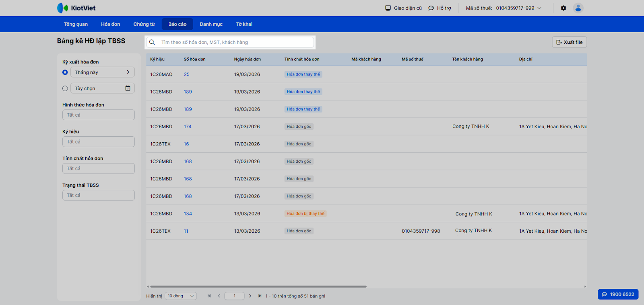Image resolution: width=644 pixels, height=305 pixels.
Task: Open the 10 dòng rows dropdown
Action: (x=181, y=296)
